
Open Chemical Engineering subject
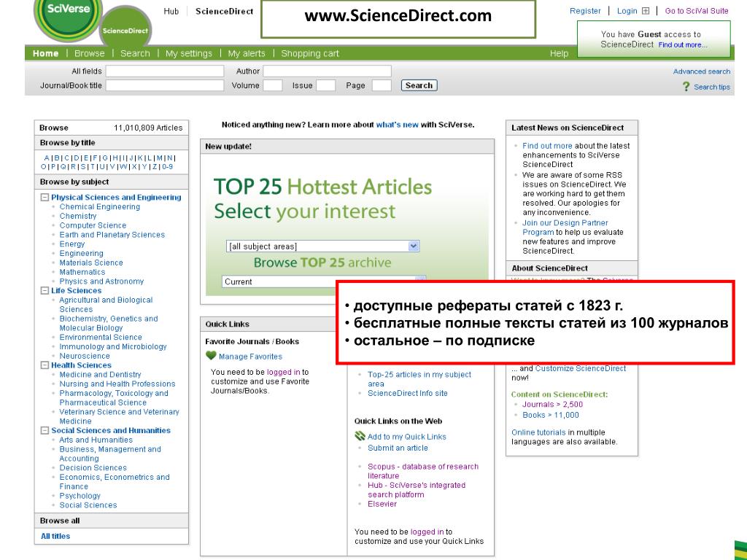(x=99, y=206)
